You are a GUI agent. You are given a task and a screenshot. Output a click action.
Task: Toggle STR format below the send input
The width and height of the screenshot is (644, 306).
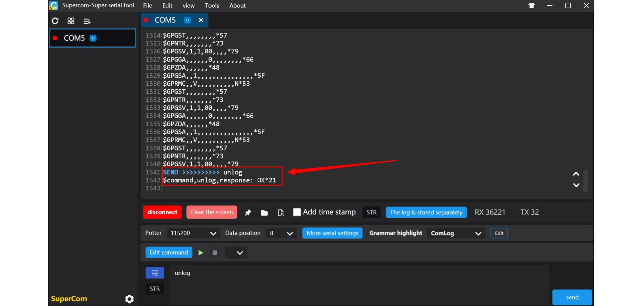click(155, 289)
